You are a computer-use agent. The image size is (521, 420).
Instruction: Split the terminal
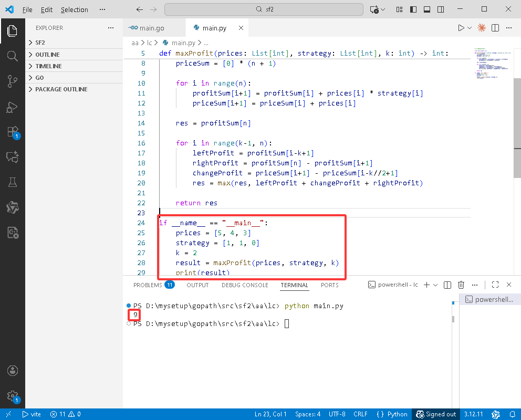point(447,285)
